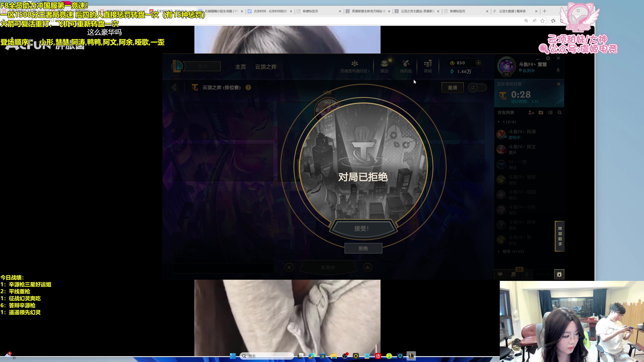Open League of Legends taskbar icon
Image resolution: width=644 pixels, height=362 pixels.
point(411,356)
